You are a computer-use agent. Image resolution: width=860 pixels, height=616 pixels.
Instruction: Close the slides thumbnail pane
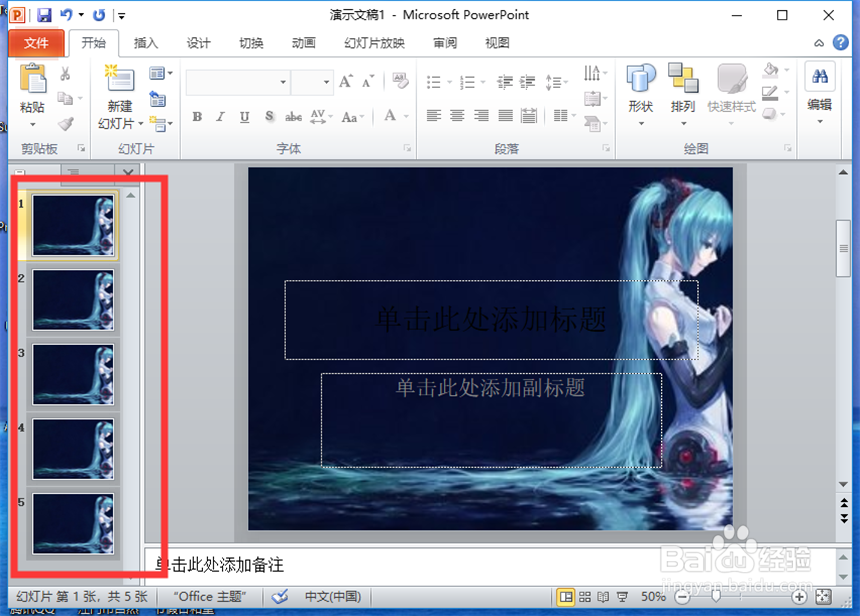point(128,173)
